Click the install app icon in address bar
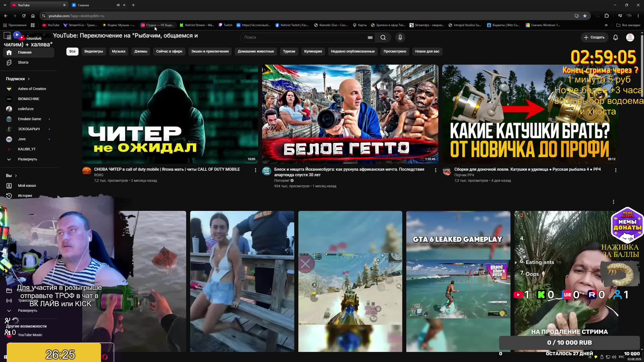The height and width of the screenshot is (362, 644). 577,16
